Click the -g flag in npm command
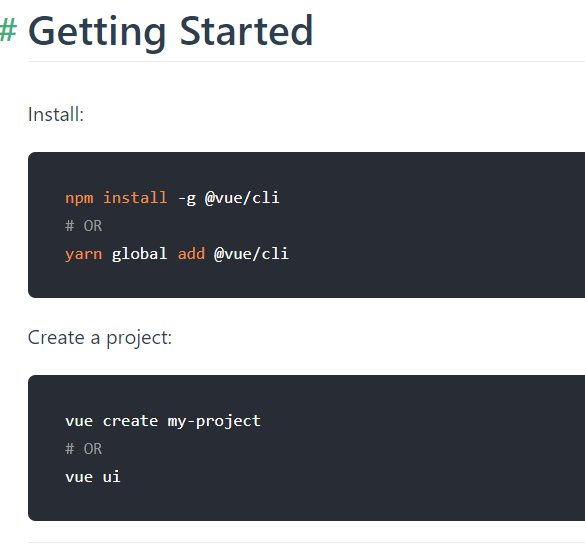This screenshot has width=585, height=546. 187,199
